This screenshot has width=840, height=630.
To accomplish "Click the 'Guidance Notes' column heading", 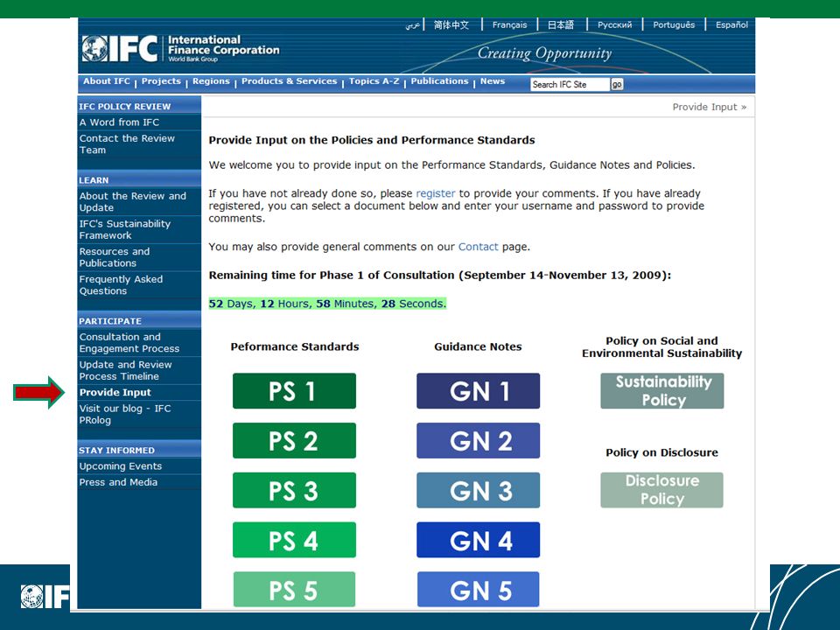I will (478, 346).
